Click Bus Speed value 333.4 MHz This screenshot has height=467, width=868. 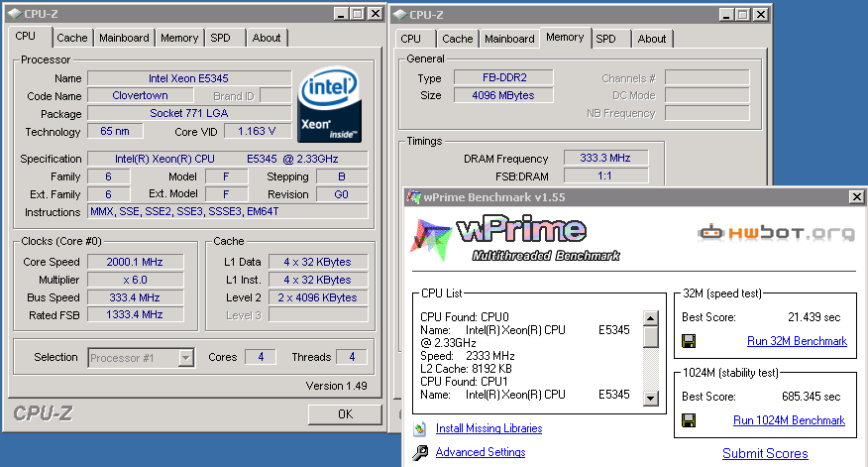[135, 297]
